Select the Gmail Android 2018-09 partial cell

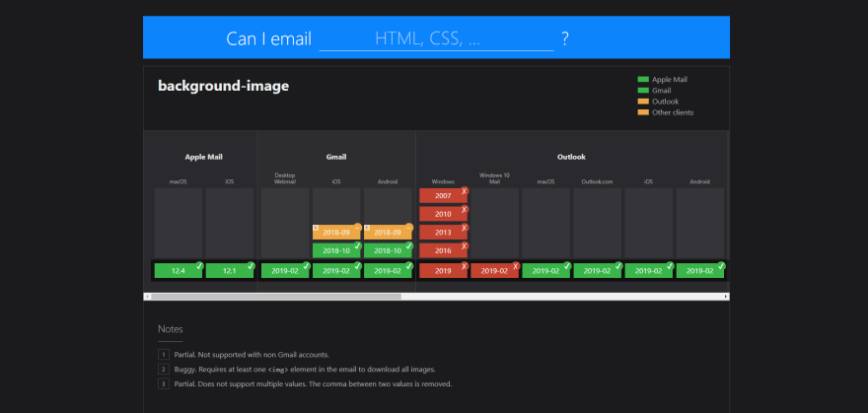[x=388, y=233]
